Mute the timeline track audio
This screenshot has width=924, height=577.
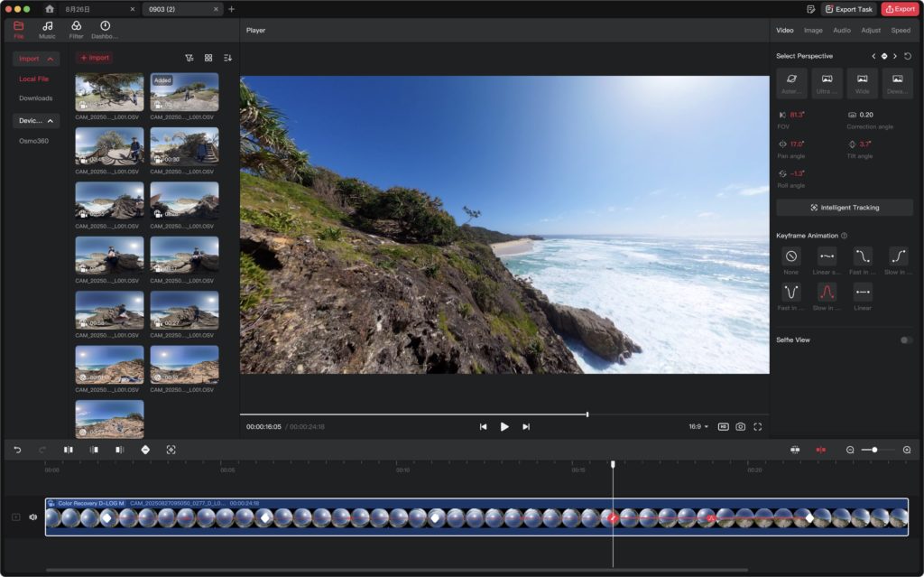point(33,517)
